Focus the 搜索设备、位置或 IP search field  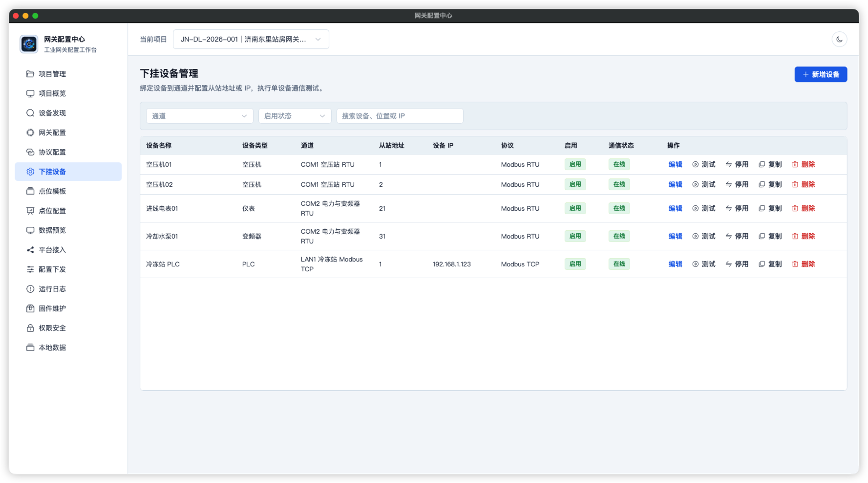400,116
